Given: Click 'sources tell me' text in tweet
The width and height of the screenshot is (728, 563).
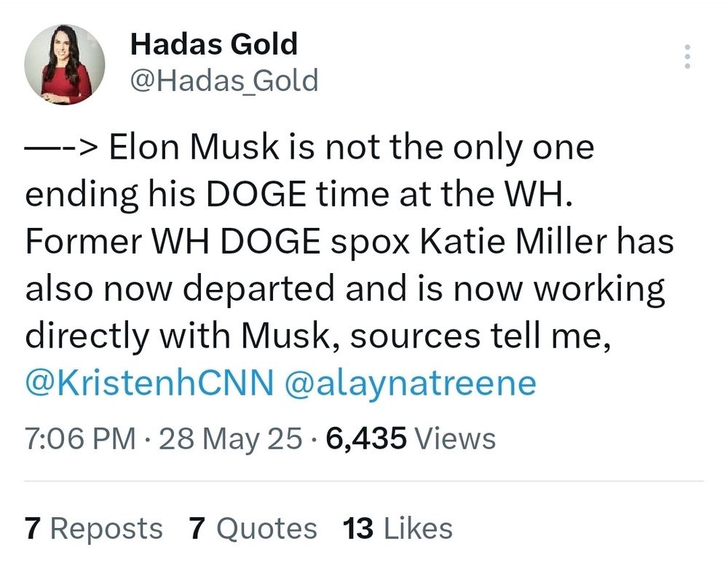Looking at the screenshot, I should click(480, 336).
